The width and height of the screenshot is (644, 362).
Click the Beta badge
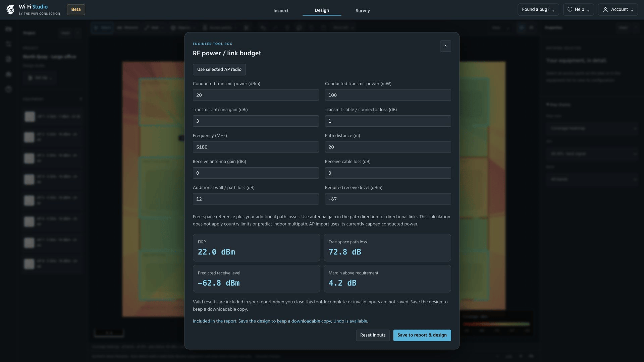tap(76, 9)
